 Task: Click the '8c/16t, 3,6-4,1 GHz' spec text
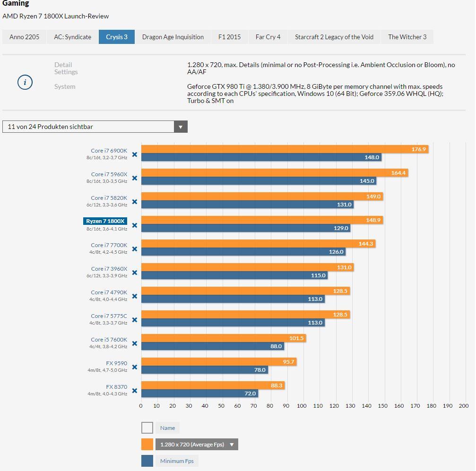[x=106, y=229]
